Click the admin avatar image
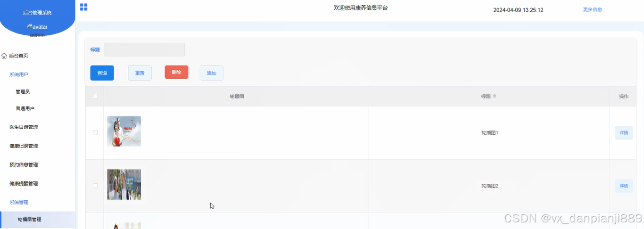 37,27
